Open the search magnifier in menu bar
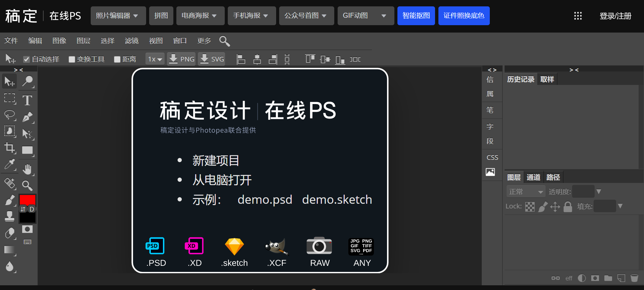This screenshot has width=644, height=290. pyautogui.click(x=224, y=41)
